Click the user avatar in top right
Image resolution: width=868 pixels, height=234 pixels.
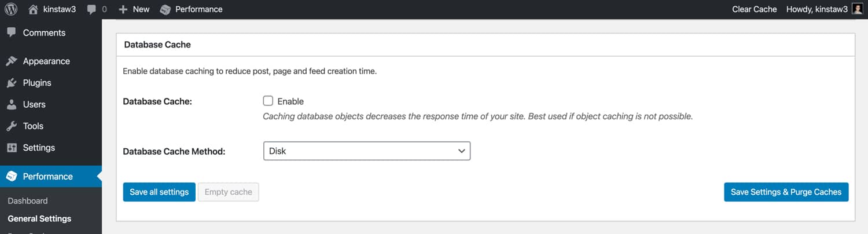pos(857,9)
